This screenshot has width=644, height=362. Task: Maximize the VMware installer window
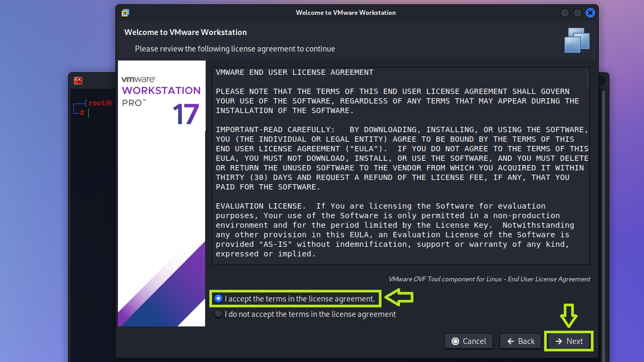coord(578,13)
